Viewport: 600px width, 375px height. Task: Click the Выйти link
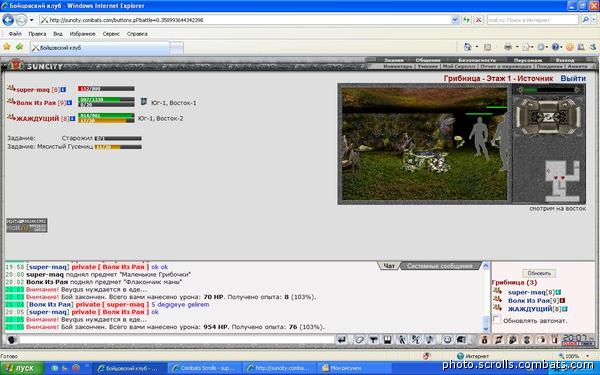[573, 78]
